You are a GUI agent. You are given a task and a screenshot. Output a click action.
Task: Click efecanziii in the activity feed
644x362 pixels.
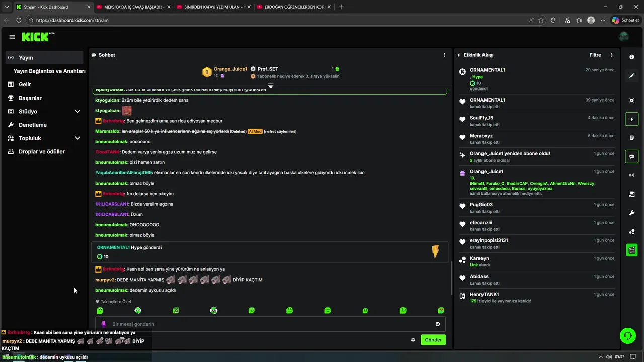(481, 223)
